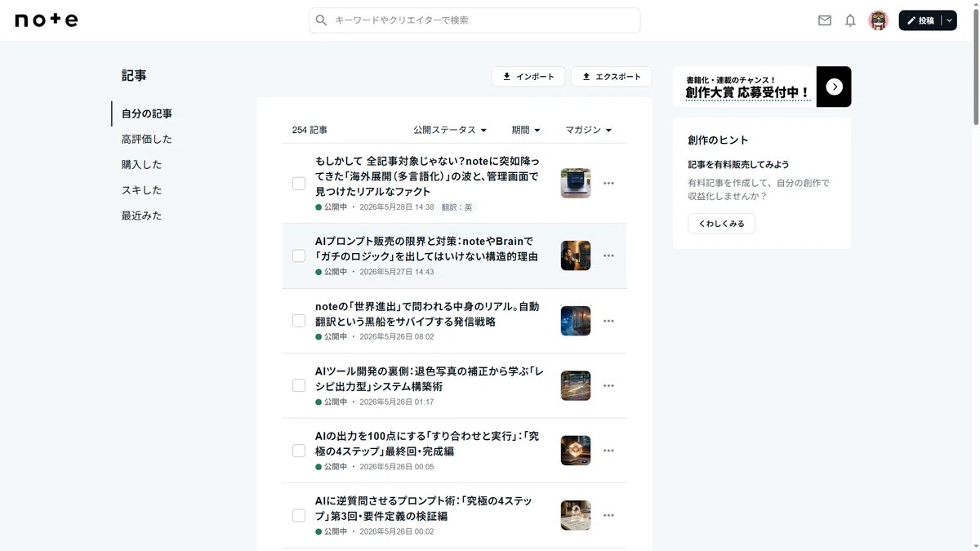The image size is (980, 551).
Task: Select 購入した in the sidebar
Action: pos(142,164)
